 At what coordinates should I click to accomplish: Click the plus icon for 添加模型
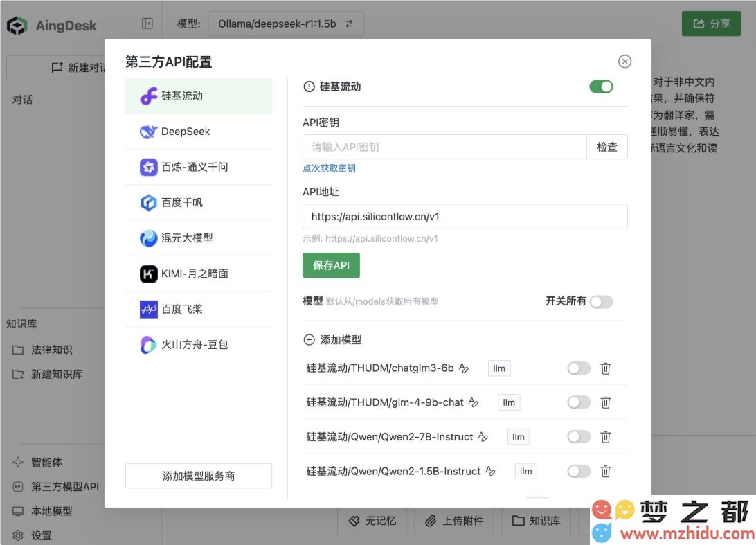[309, 339]
